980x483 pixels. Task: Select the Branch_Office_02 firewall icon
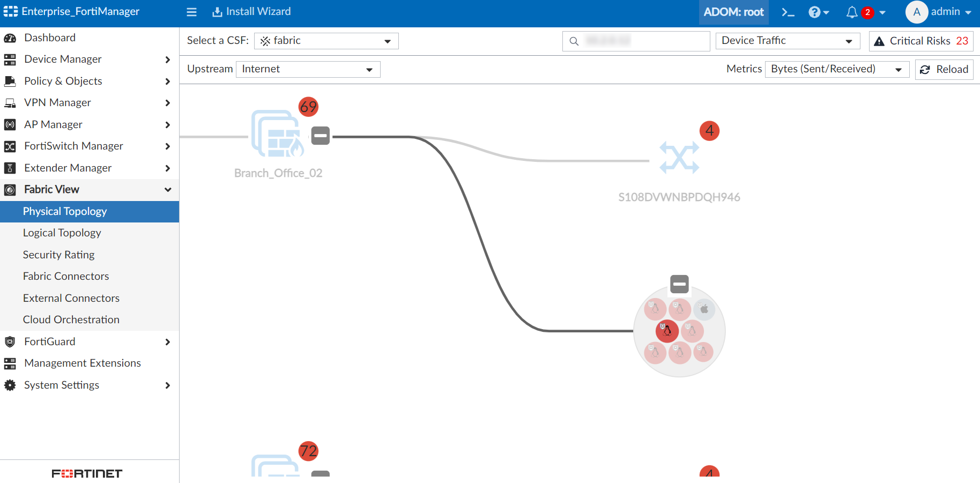pos(278,134)
